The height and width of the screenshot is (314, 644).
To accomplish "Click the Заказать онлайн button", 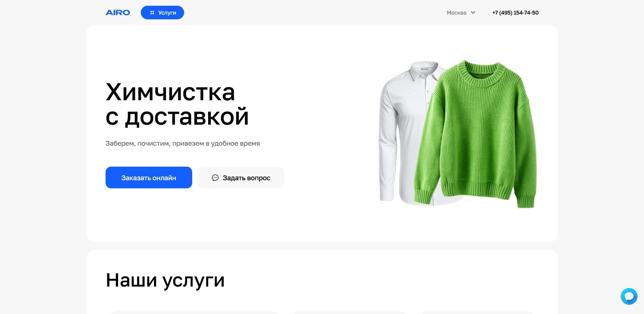I will [149, 177].
